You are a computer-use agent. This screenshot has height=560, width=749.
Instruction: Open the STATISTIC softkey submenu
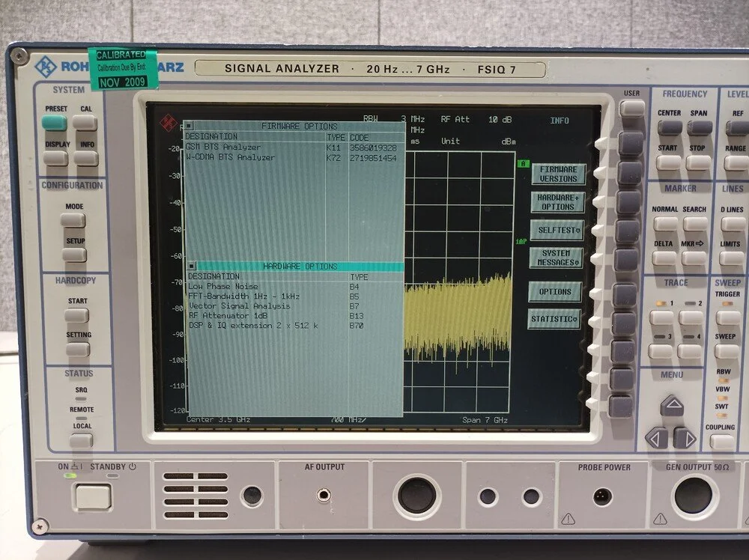click(556, 318)
